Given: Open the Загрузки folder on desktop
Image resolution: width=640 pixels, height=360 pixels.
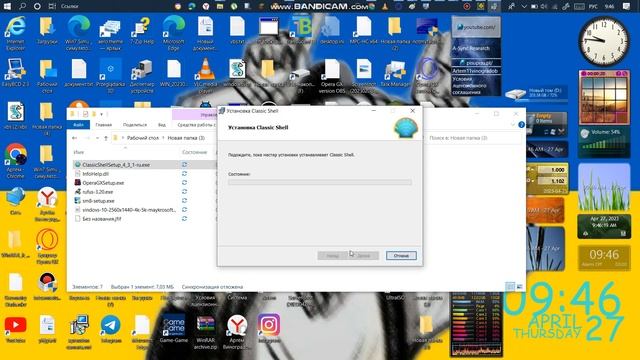Looking at the screenshot, I should click(47, 31).
